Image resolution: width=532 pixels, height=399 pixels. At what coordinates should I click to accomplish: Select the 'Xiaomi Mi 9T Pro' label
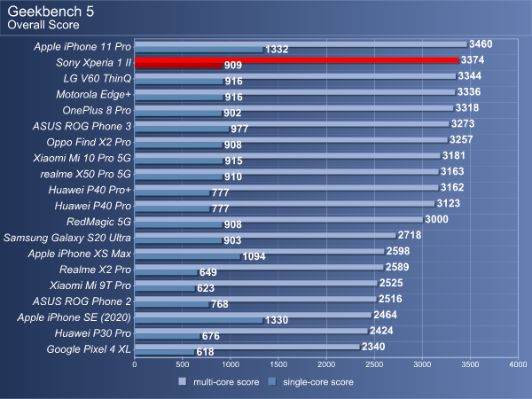click(90, 286)
